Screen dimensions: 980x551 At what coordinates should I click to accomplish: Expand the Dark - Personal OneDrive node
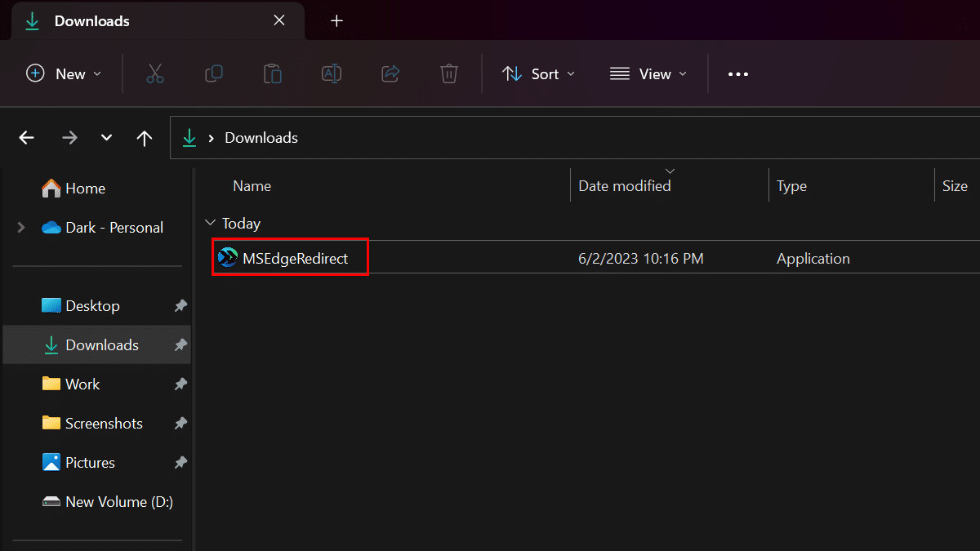[20, 228]
